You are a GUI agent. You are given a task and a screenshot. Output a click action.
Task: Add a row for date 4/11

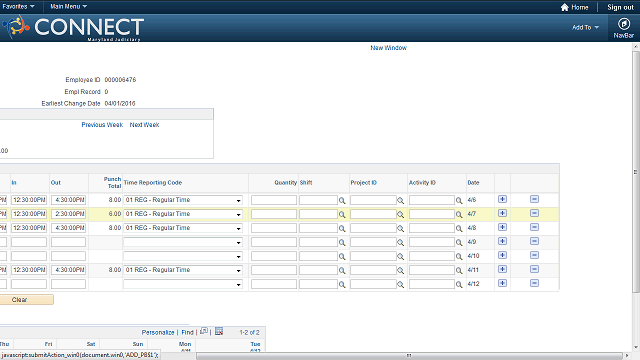(502, 269)
